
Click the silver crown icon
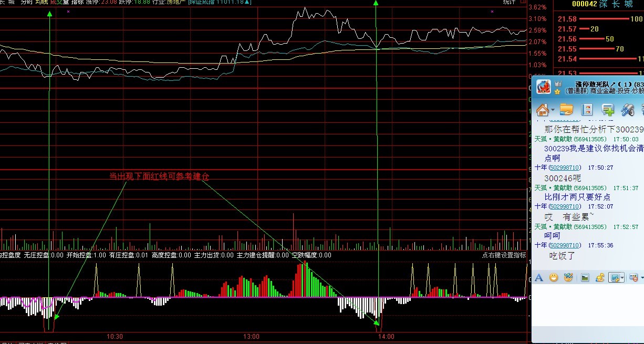(x=558, y=84)
